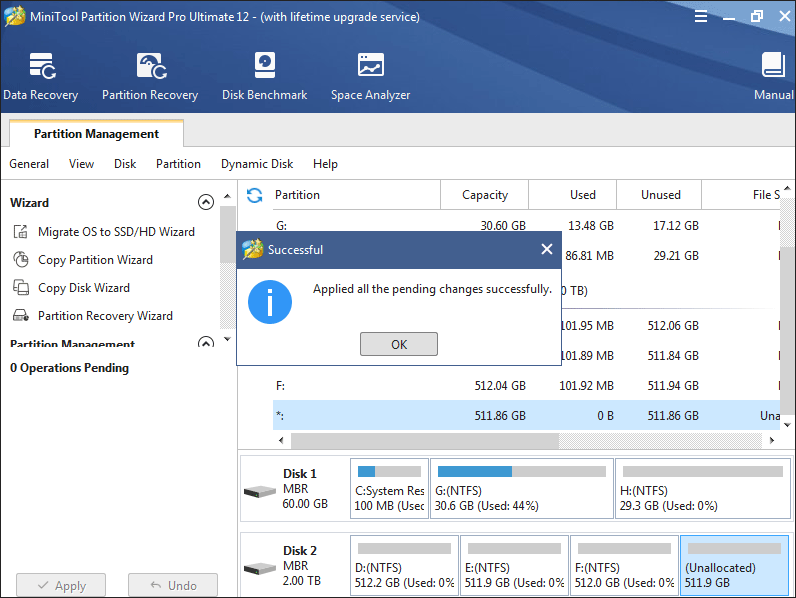Image resolution: width=796 pixels, height=598 pixels.
Task: Click the 17.12 GB unused value
Action: 676,225
